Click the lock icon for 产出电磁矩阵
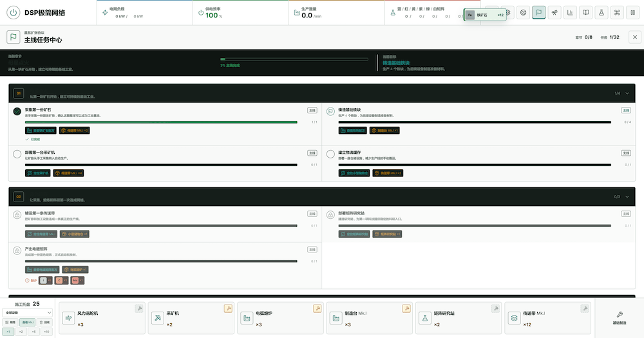 [17, 250]
